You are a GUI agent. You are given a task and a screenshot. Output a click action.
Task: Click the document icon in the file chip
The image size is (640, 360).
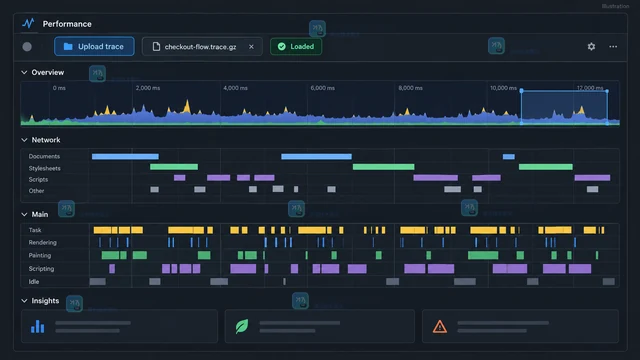pyautogui.click(x=156, y=47)
